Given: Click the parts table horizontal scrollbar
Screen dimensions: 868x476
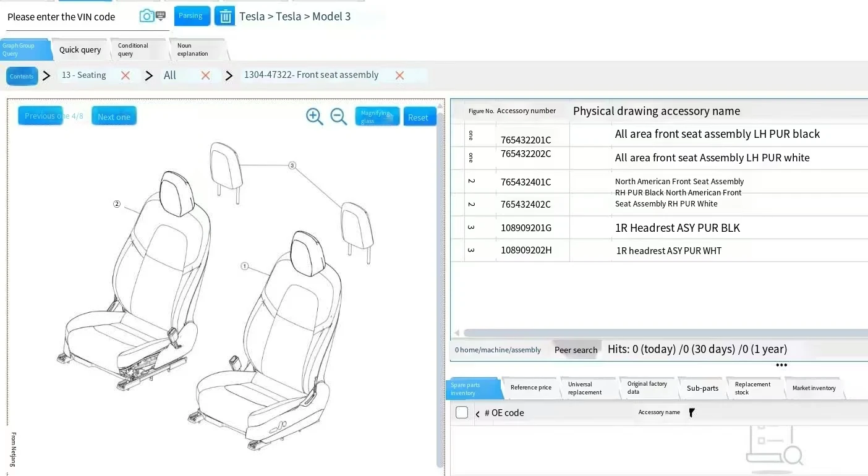Looking at the screenshot, I should point(665,333).
